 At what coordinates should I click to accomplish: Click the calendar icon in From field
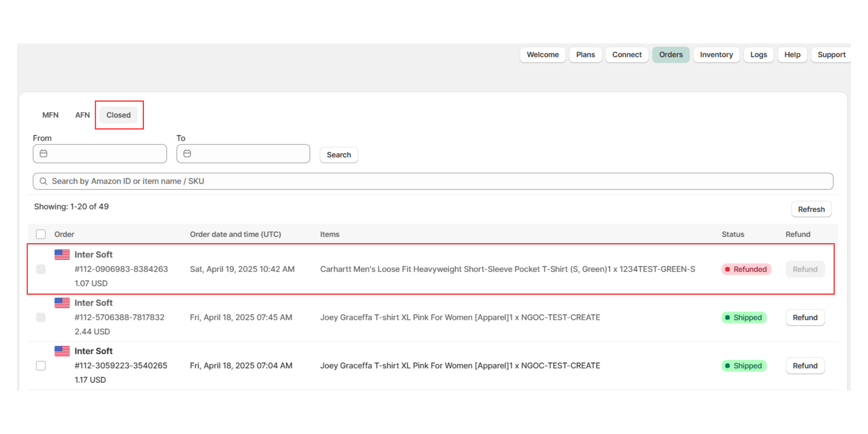coord(43,154)
